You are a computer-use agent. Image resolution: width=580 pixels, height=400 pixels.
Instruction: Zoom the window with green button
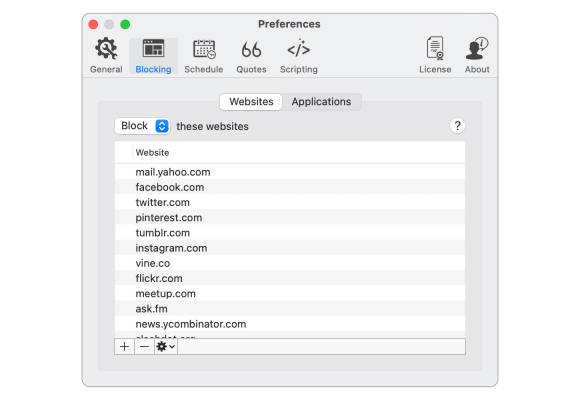pyautogui.click(x=125, y=24)
